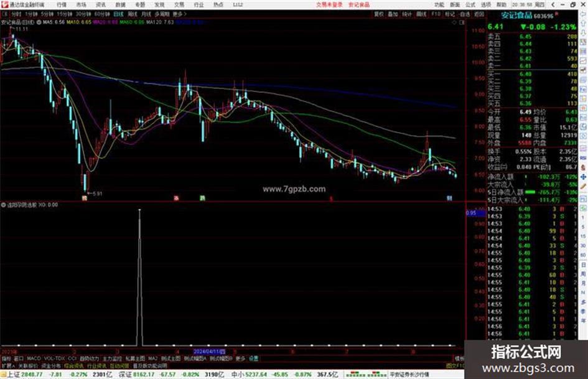Click the indicator settings icon beside 追阳辛阴选股
Image resolution: width=588 pixels, height=379 pixels.
[x=3, y=205]
